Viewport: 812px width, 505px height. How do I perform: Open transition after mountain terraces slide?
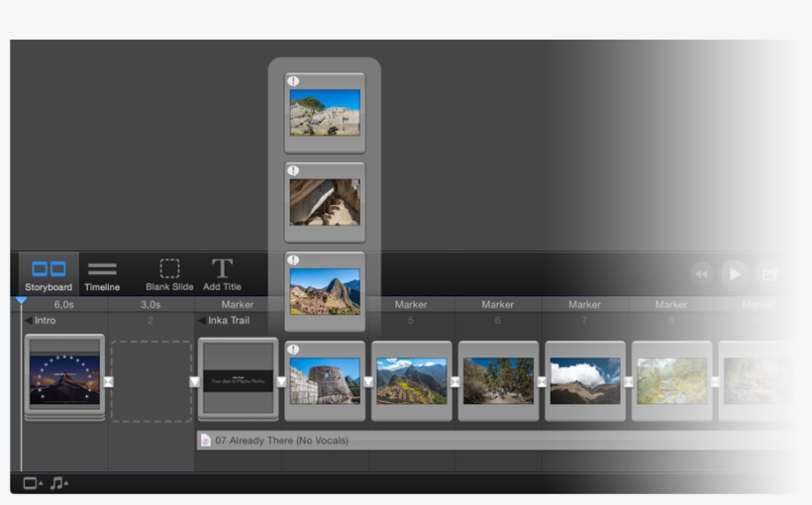[456, 382]
